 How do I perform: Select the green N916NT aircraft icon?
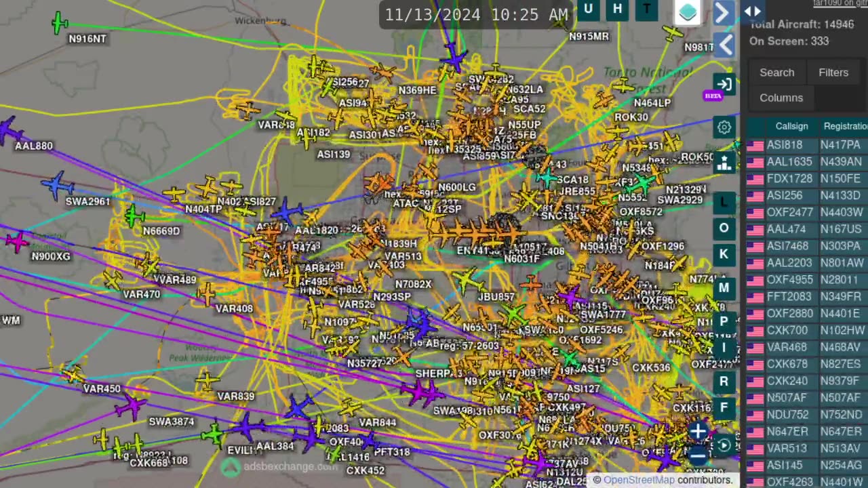[60, 24]
